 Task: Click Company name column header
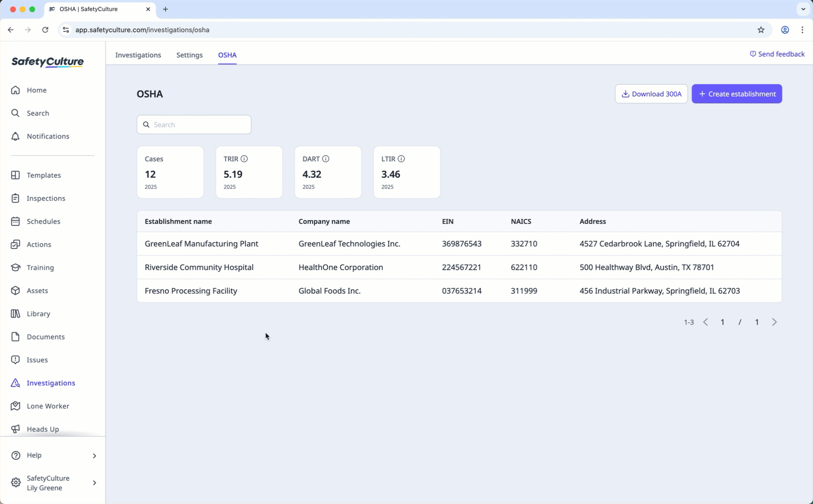(x=324, y=221)
